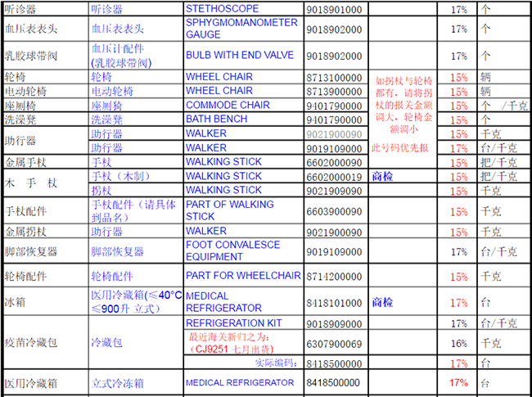The width and height of the screenshot is (532, 397).
Task: Select the 立式冷冻箱 cell
Action: pyautogui.click(x=112, y=383)
